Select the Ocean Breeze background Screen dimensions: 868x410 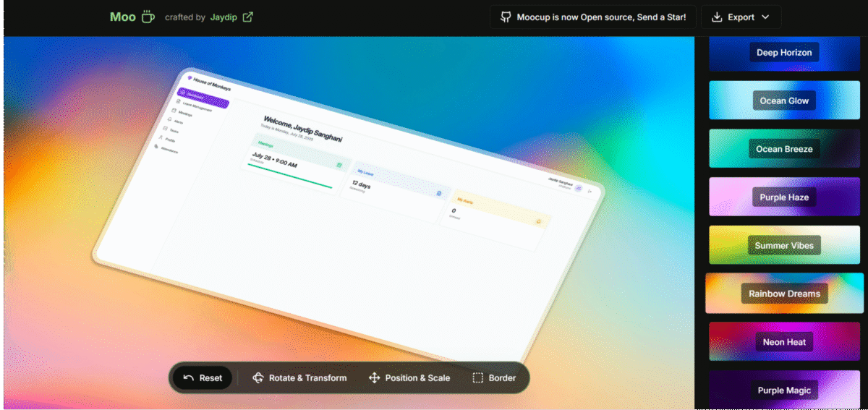click(x=785, y=149)
